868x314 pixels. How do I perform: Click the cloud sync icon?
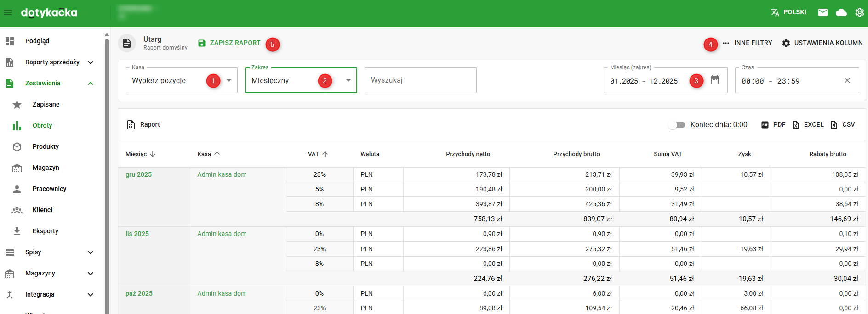[x=841, y=12]
